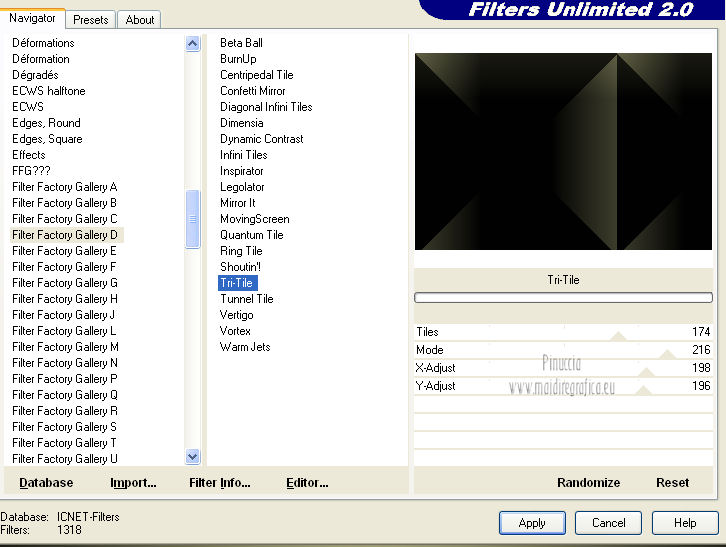Viewport: 726px width, 547px height.
Task: Select Filter Factory Gallery E category
Action: pos(65,251)
